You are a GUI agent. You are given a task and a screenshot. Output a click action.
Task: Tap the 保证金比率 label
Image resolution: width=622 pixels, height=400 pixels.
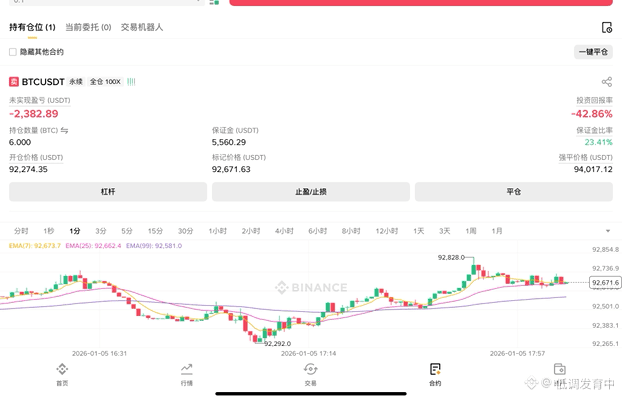coord(594,130)
